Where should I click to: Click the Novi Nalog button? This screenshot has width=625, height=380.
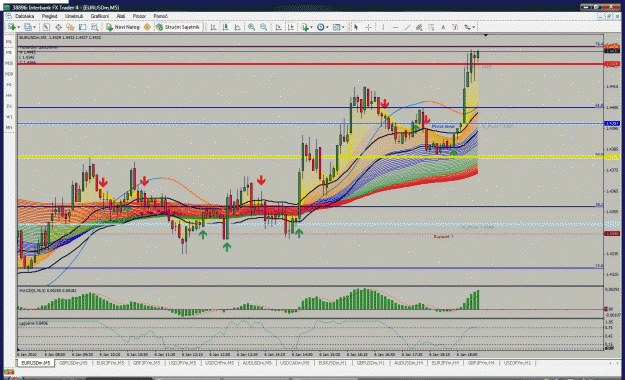(123, 27)
